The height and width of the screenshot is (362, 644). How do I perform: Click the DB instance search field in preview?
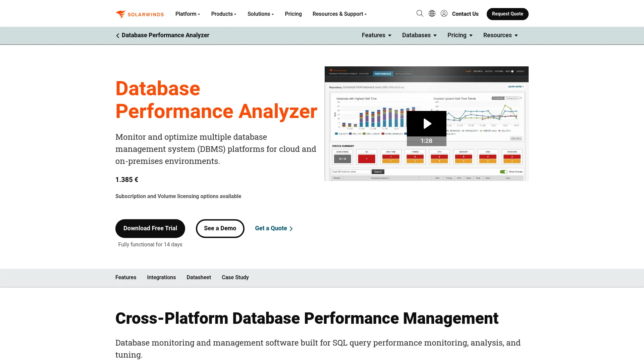coord(351,172)
